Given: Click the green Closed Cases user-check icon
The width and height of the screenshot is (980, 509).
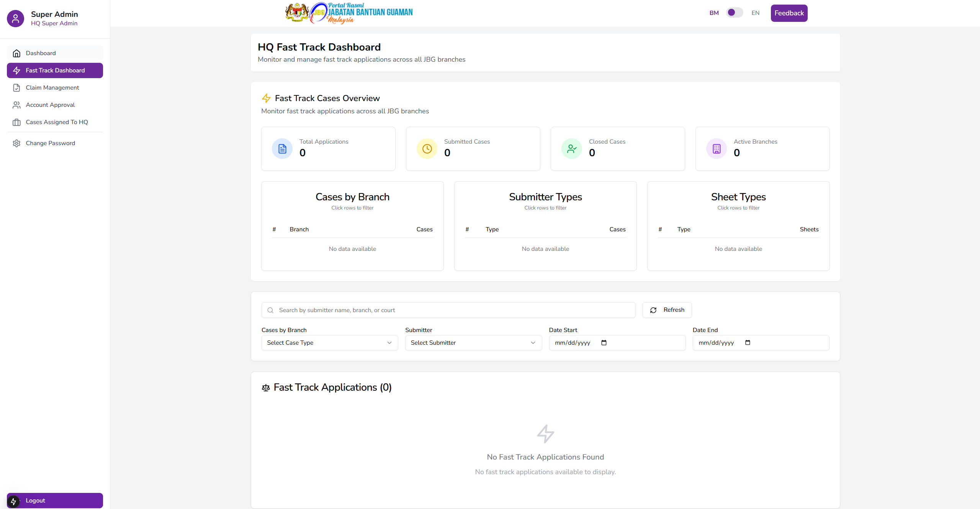Looking at the screenshot, I should pos(572,149).
